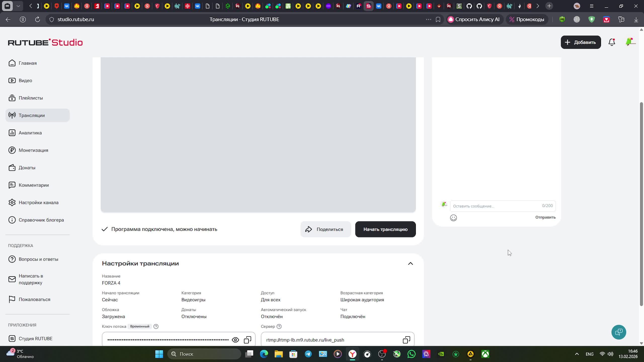
Task: Copy the RTMP server address
Action: (x=406, y=340)
